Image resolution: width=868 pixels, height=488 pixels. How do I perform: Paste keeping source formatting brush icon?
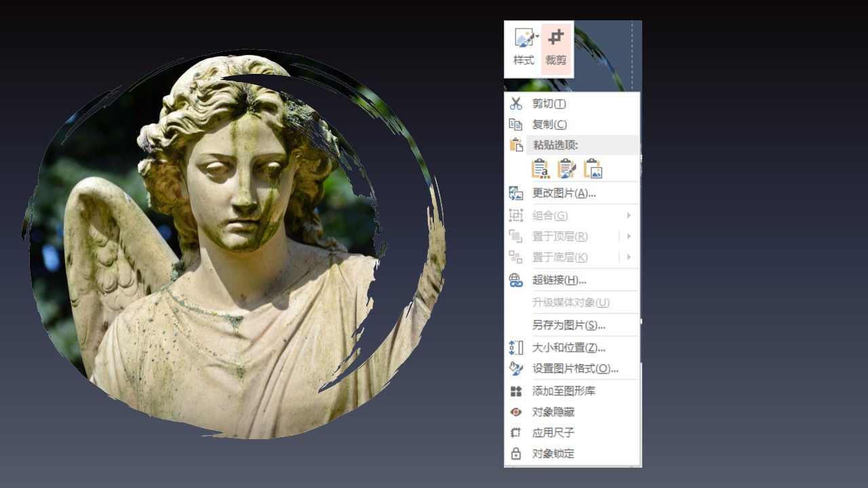click(566, 169)
